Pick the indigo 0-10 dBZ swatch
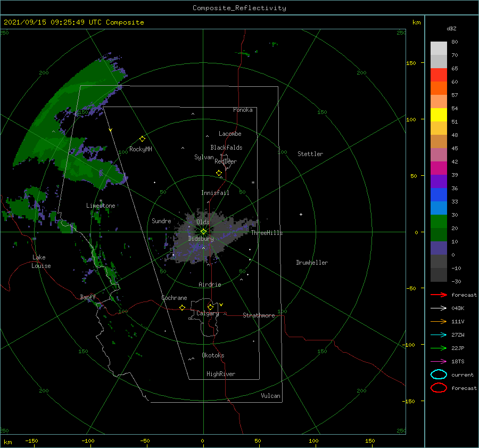 439,248
